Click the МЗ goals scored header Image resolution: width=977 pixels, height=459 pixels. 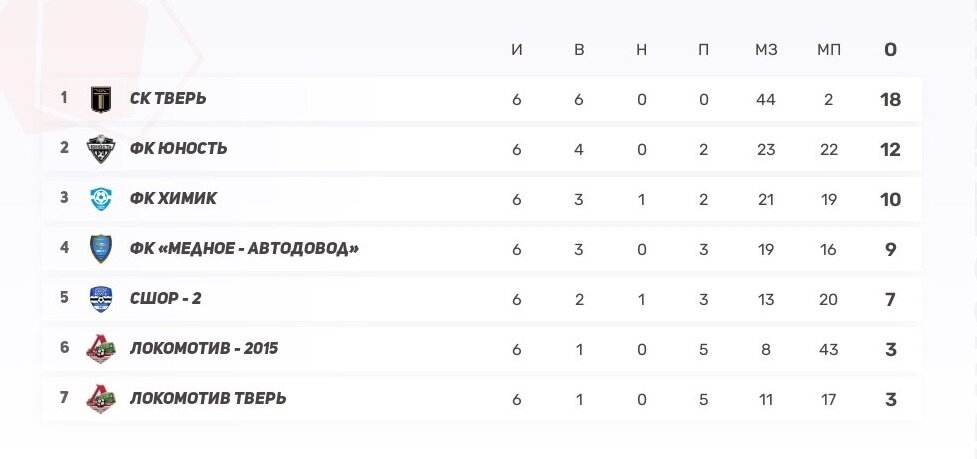click(766, 50)
